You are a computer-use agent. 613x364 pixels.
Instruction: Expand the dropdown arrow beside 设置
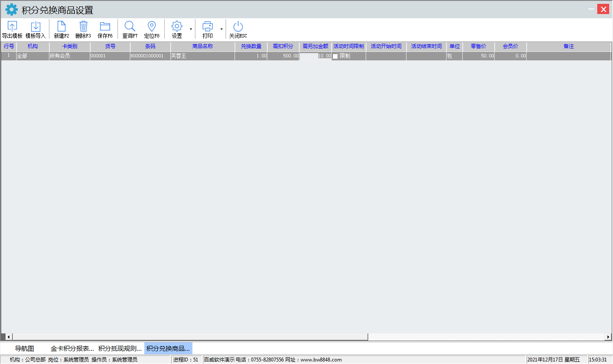click(191, 29)
